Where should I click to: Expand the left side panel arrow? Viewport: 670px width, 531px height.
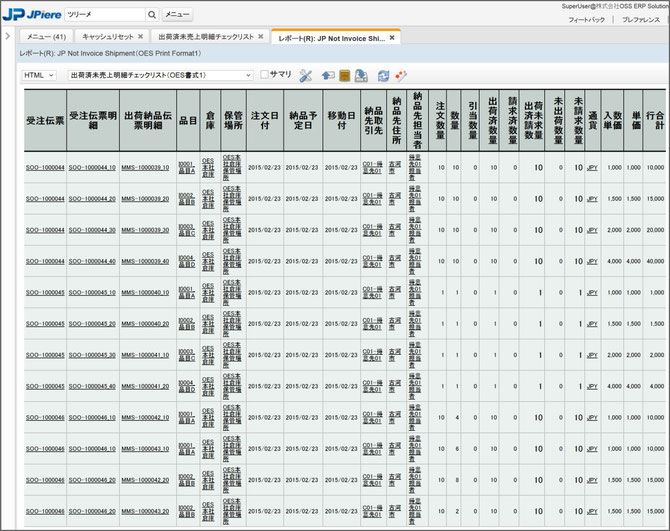(x=7, y=36)
